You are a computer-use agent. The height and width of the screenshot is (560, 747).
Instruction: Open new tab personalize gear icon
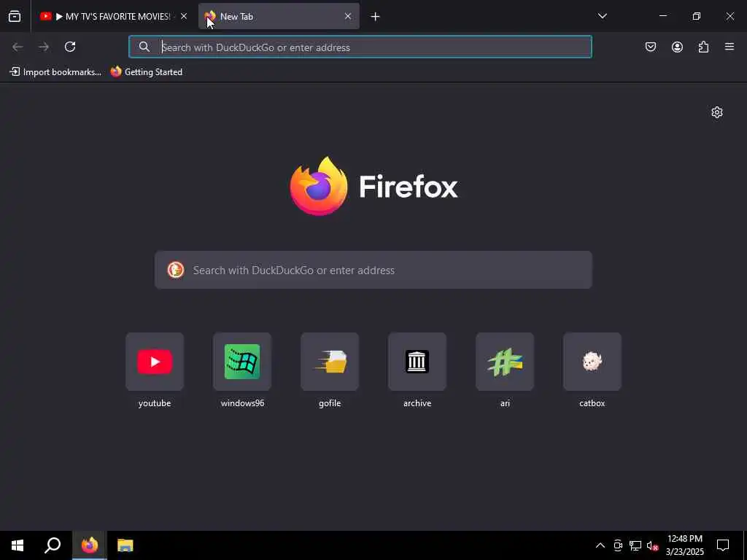(x=717, y=112)
